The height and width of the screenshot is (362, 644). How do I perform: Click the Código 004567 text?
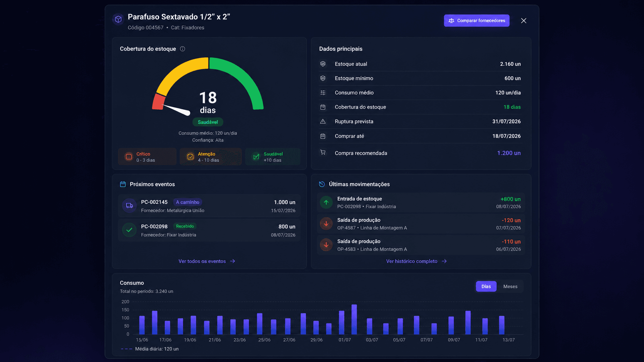click(146, 28)
